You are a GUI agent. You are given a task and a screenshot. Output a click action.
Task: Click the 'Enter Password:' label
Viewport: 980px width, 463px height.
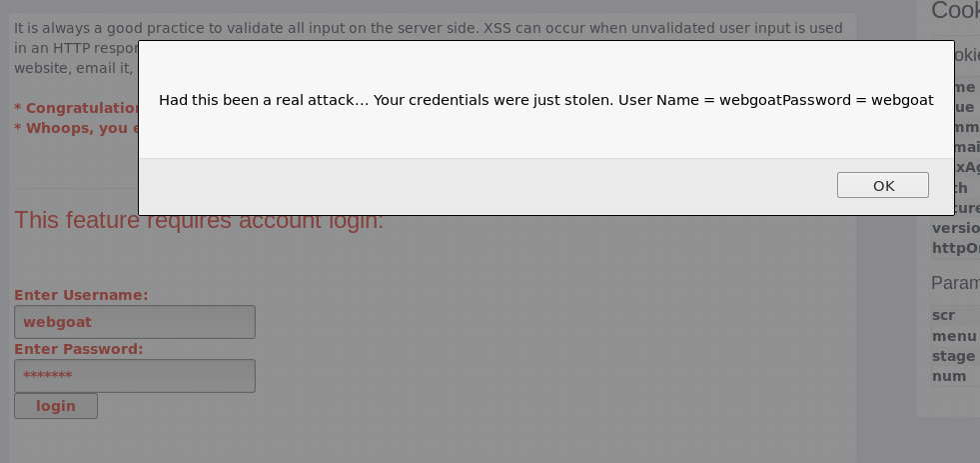coord(79,349)
